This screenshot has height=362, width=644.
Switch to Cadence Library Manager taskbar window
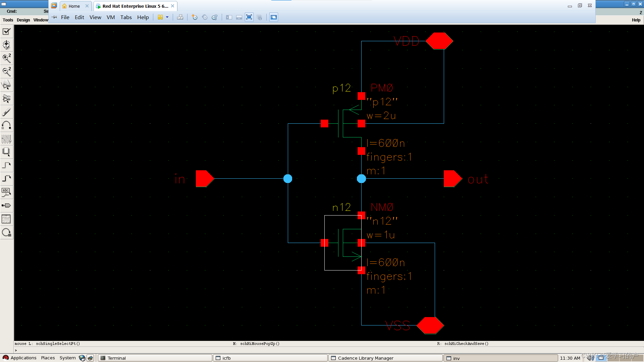(x=365, y=358)
